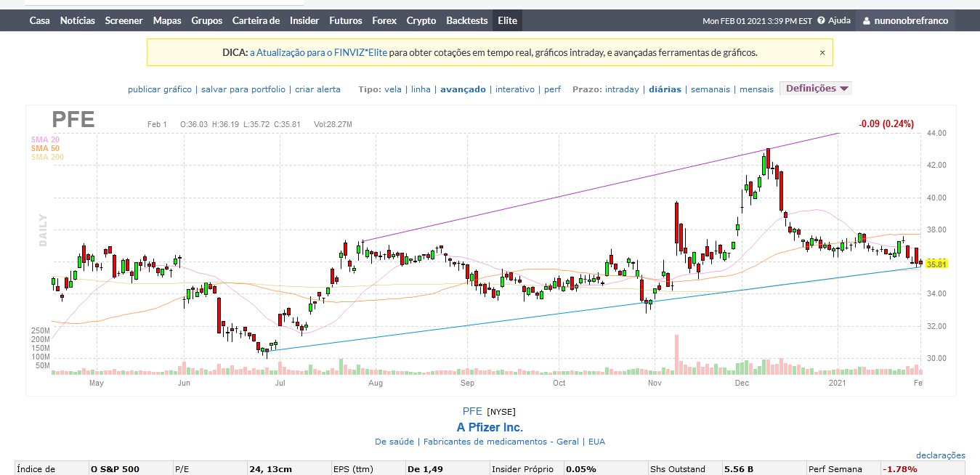Open De saúde sector link
Image resolution: width=980 pixels, height=475 pixels.
(394, 442)
